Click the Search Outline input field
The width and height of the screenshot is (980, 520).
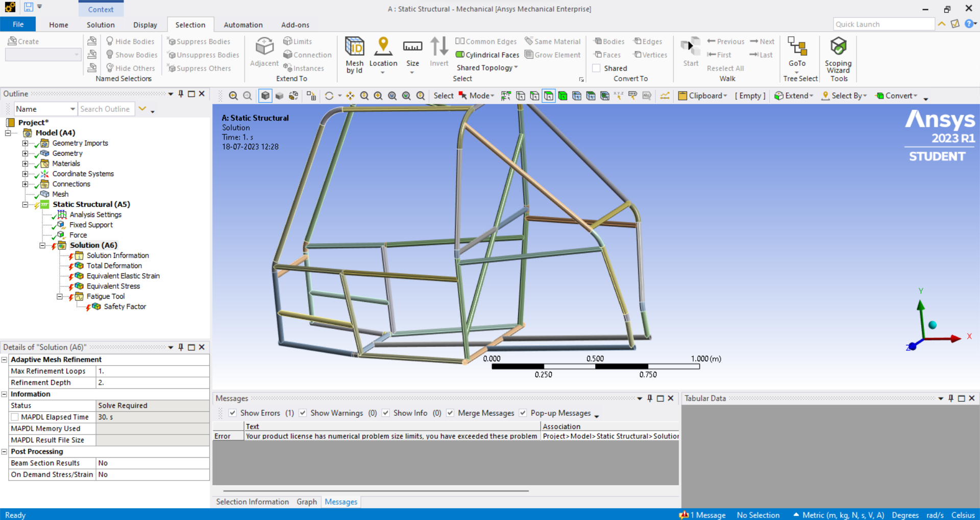(x=106, y=109)
